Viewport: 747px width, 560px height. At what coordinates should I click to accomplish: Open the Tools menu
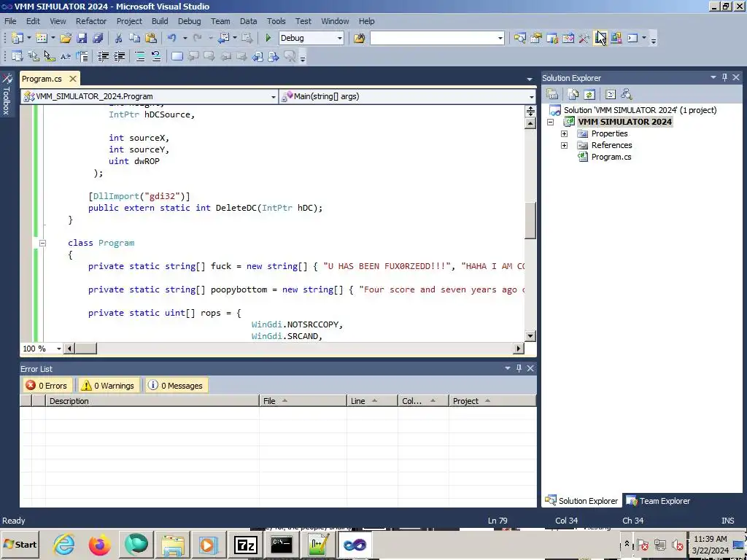pos(276,21)
